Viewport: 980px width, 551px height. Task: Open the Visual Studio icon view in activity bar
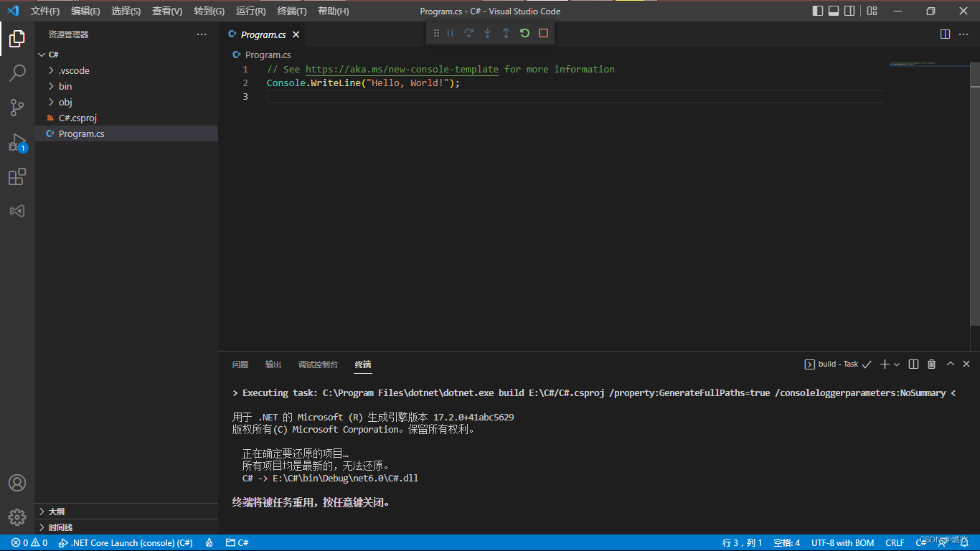(17, 211)
